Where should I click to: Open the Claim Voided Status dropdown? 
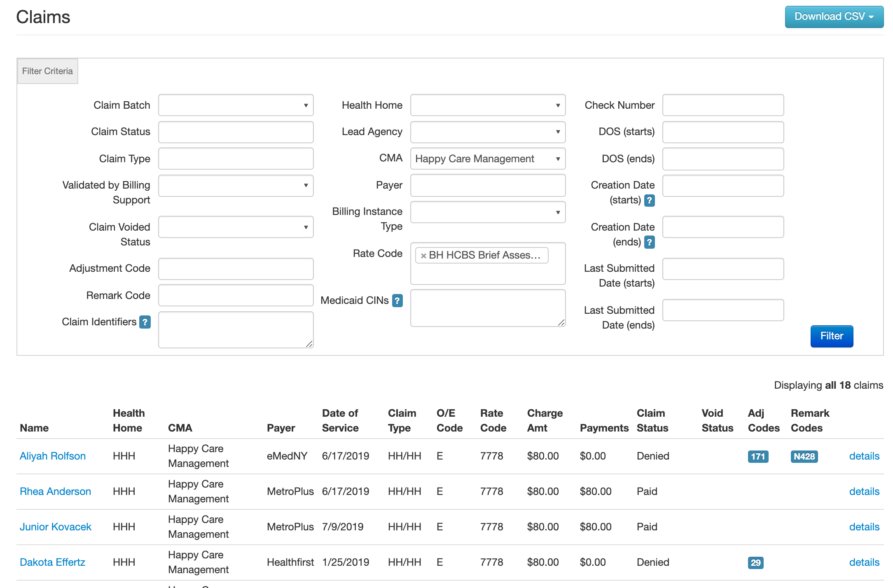click(x=236, y=227)
